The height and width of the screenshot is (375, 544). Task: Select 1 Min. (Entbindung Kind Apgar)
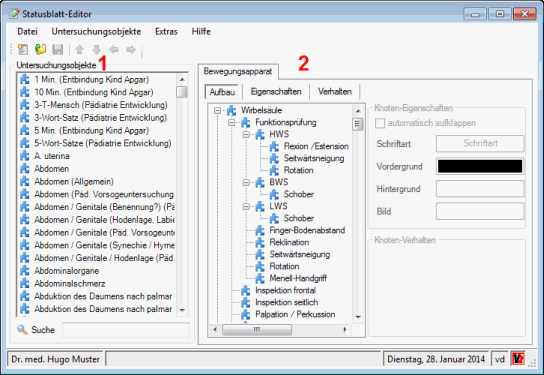click(x=91, y=79)
